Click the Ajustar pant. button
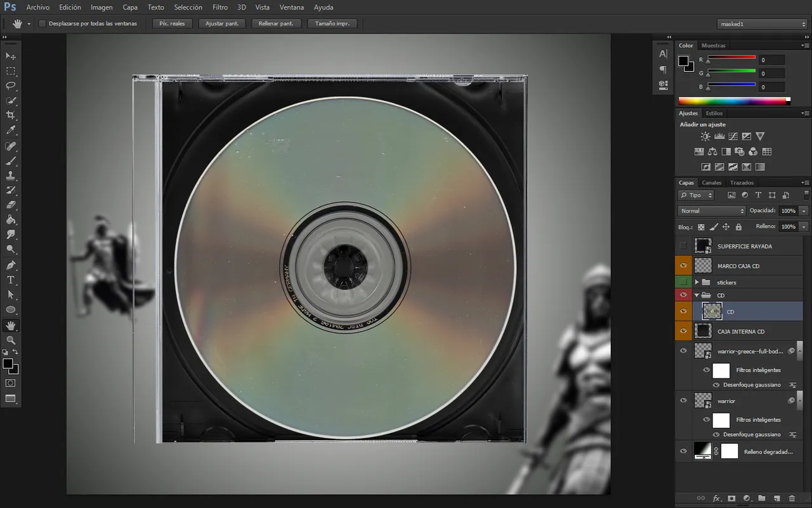 coord(222,23)
